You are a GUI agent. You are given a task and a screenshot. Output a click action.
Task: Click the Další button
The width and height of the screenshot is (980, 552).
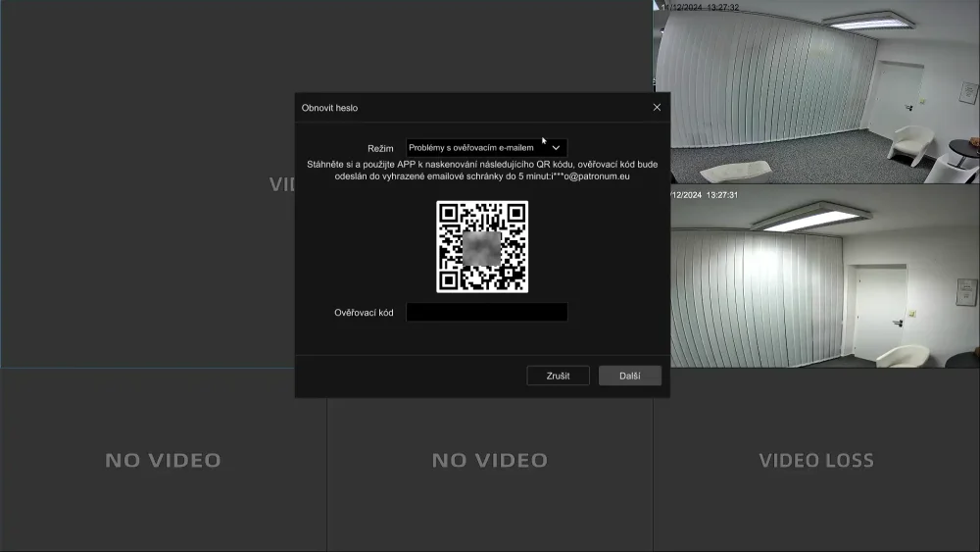[629, 376]
